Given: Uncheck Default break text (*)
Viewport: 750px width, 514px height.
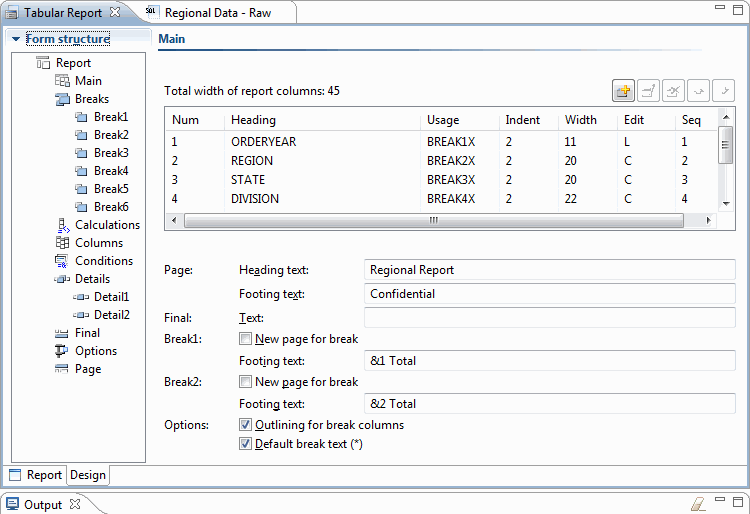Looking at the screenshot, I should (245, 444).
